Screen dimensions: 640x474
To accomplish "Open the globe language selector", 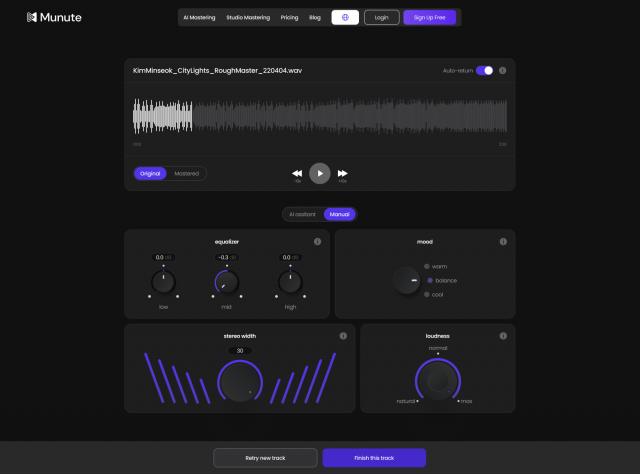I will 345,17.
